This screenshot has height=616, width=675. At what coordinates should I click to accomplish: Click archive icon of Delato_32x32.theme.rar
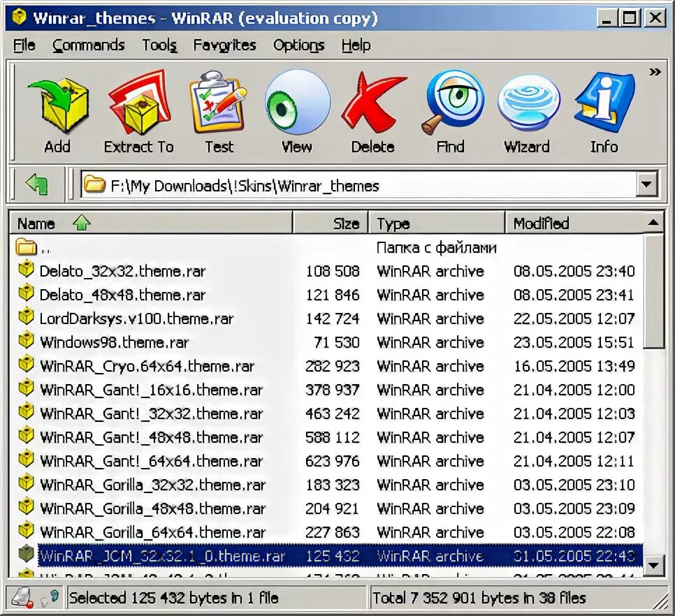pos(26,270)
